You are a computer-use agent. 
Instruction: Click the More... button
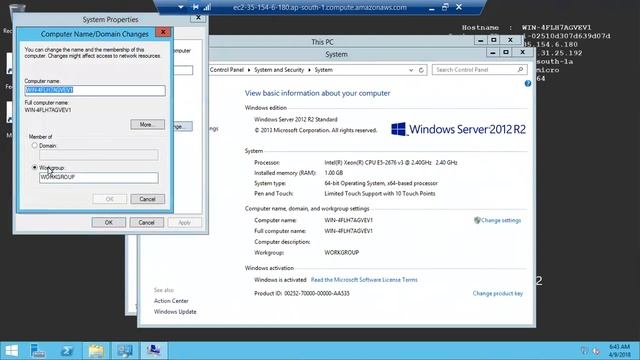pyautogui.click(x=147, y=124)
